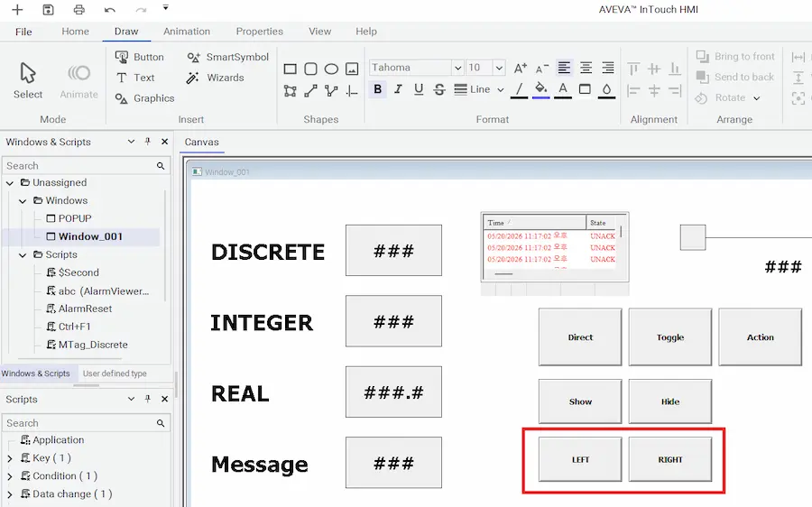812x507 pixels.
Task: Click SmartSymbol in the Insert group
Action: tap(228, 57)
